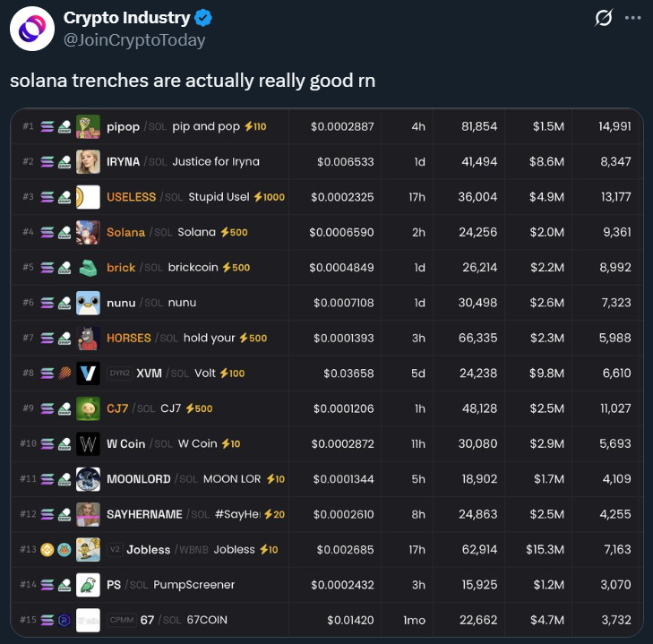
Task: Click the CPMM tag beside 67
Action: 122,620
